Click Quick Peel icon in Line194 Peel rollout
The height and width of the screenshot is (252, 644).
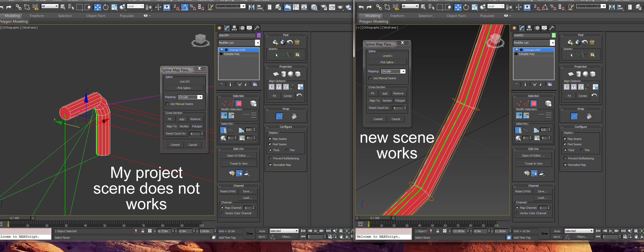[275, 42]
